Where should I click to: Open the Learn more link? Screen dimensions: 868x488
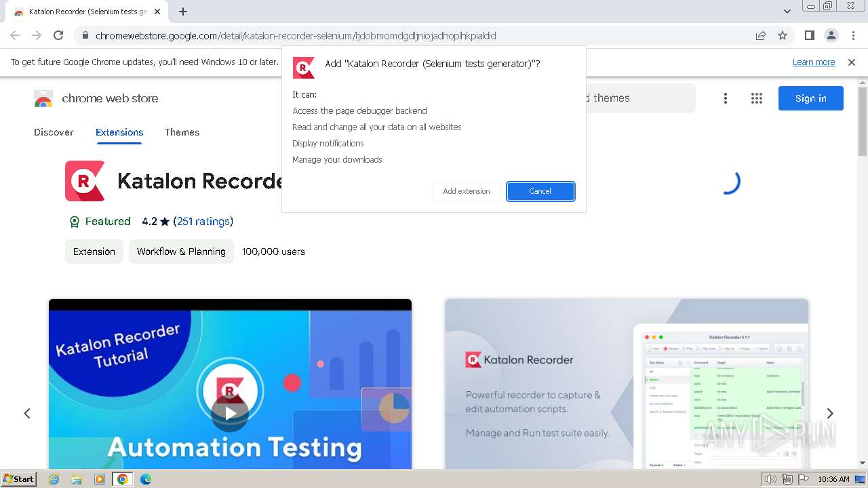[814, 62]
